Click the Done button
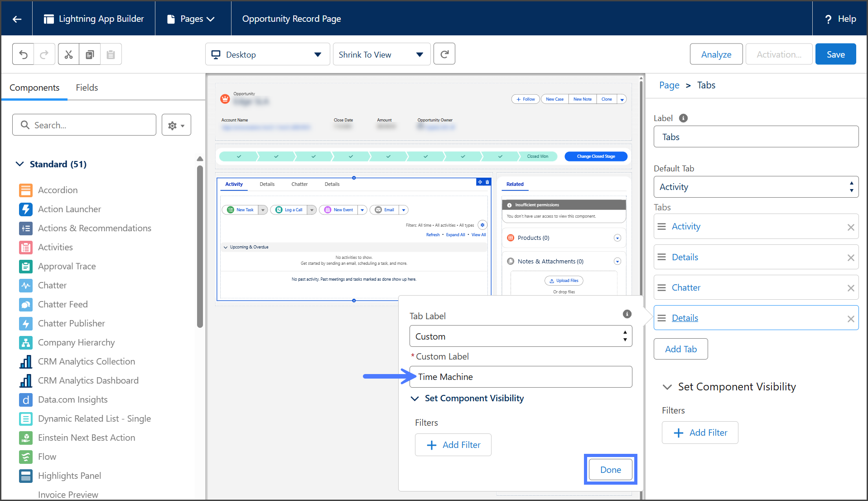868x501 pixels. pyautogui.click(x=610, y=470)
